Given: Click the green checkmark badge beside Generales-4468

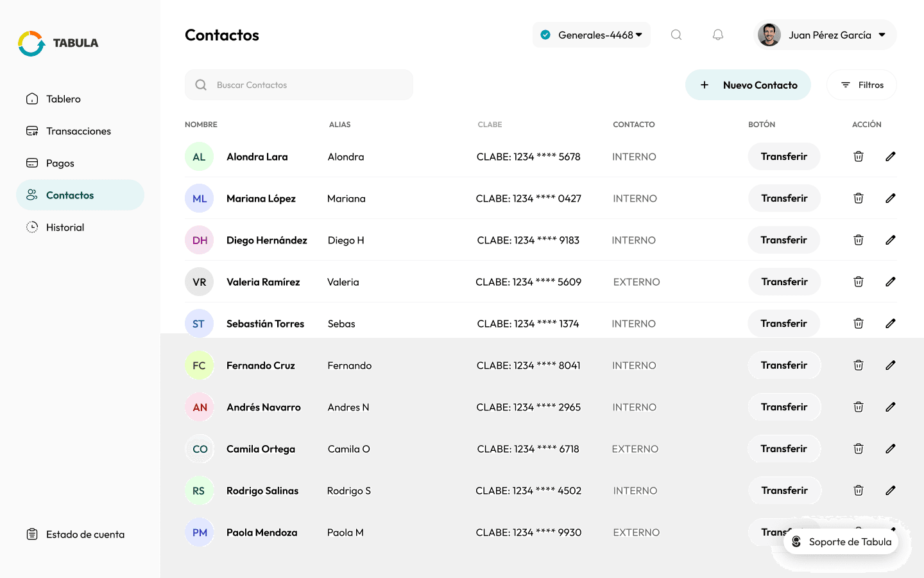Looking at the screenshot, I should tap(545, 35).
